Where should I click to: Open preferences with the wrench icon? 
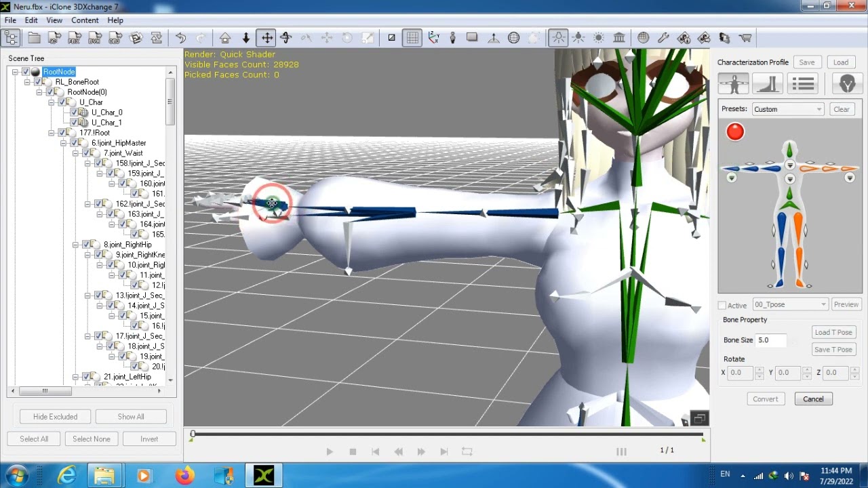click(663, 38)
